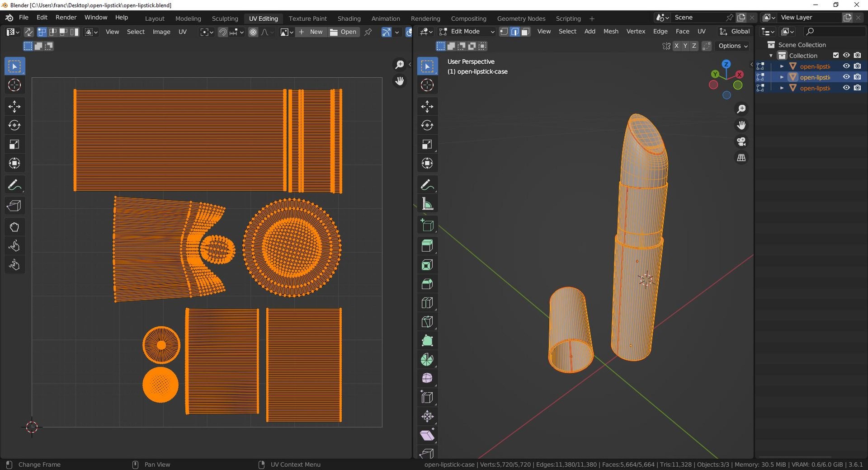Viewport: 868px width, 470px height.
Task: Toggle camera view in 3D viewport
Action: (x=741, y=141)
